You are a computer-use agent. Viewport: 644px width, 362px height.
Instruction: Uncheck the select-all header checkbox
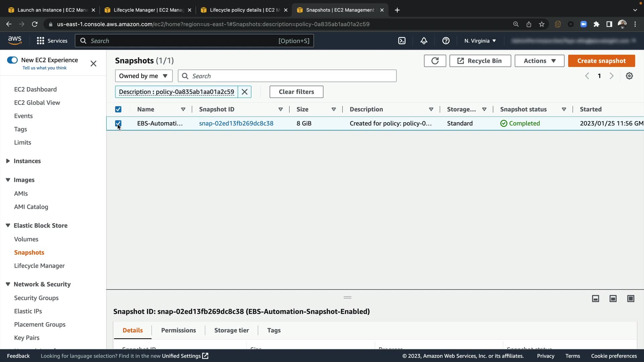[x=118, y=109]
